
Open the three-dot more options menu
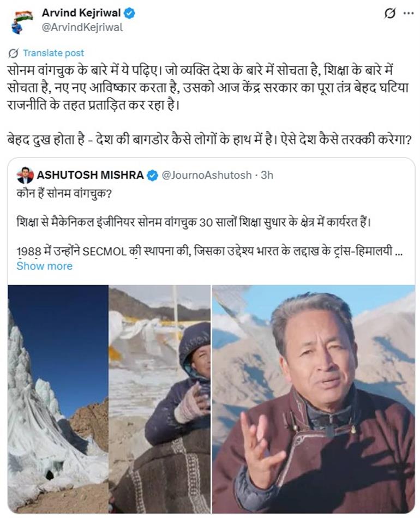(409, 14)
